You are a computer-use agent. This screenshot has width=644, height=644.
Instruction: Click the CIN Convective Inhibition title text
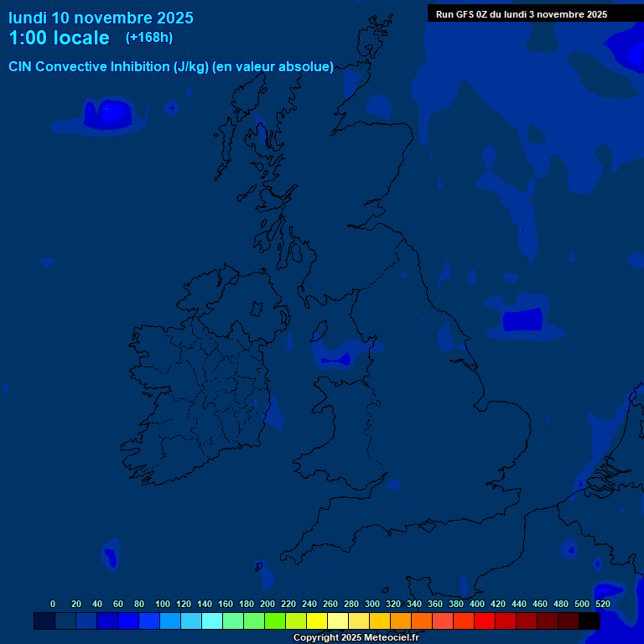(171, 67)
